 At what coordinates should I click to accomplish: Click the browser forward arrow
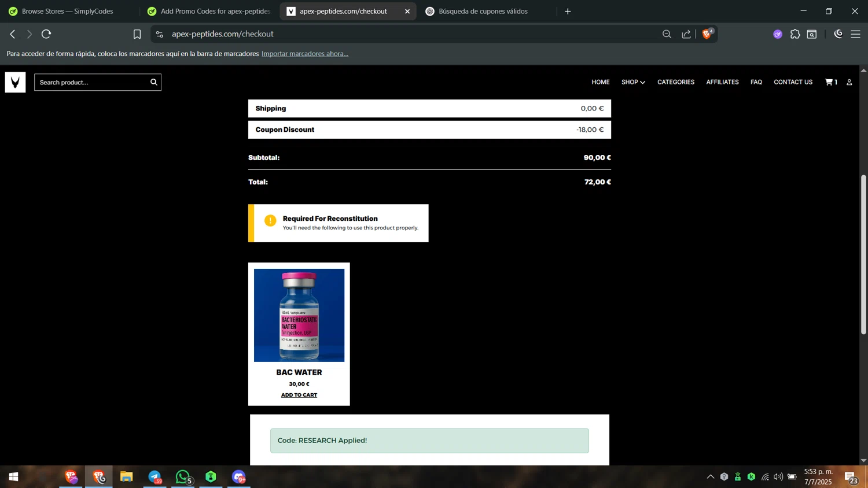29,34
